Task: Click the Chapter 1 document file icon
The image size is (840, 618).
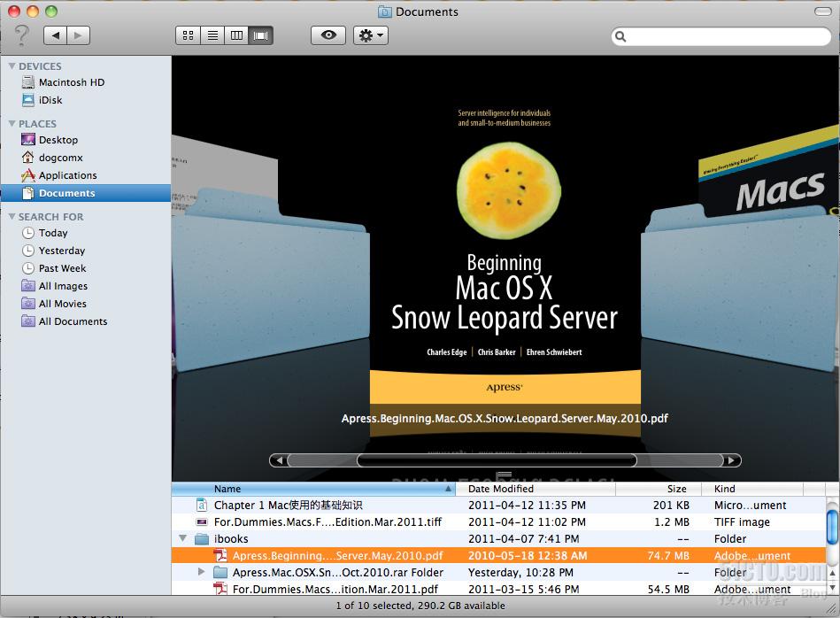Action: click(202, 505)
